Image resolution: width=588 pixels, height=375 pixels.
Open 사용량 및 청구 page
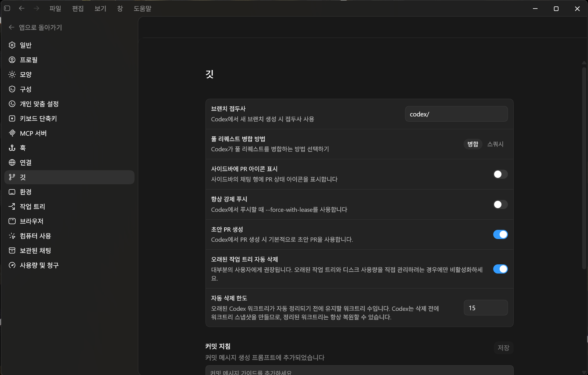(69, 265)
